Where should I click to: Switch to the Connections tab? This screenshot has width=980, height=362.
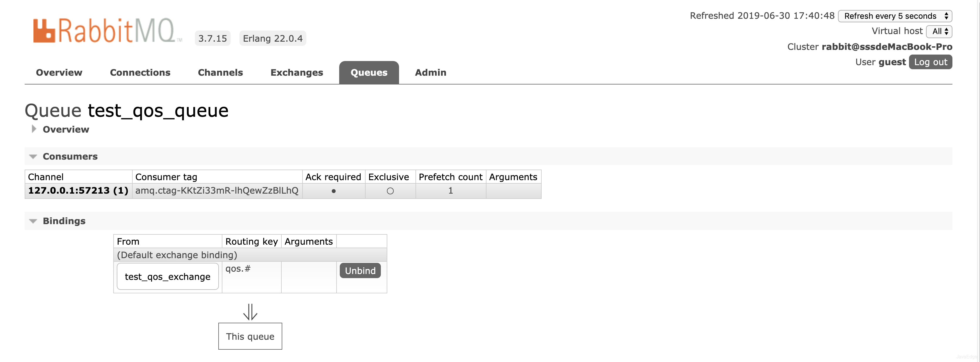(x=140, y=72)
